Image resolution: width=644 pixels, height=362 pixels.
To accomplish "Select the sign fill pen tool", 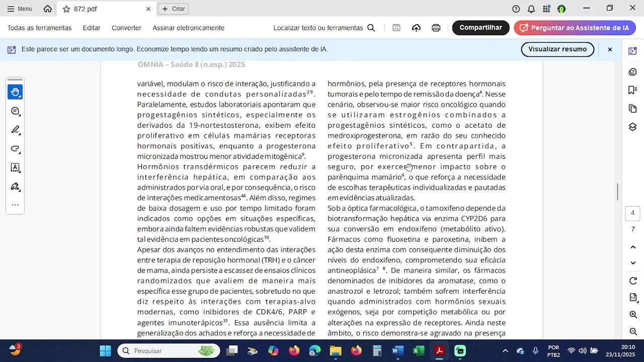I will pos(15,187).
